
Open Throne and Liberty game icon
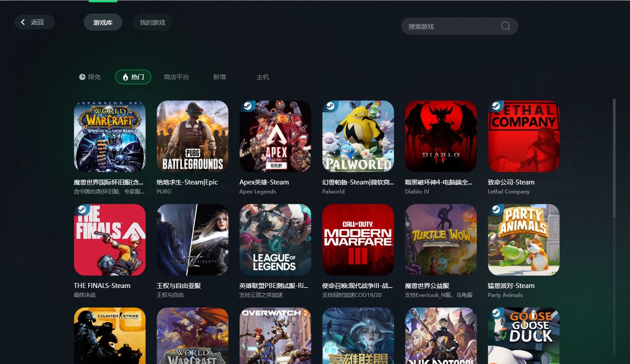pyautogui.click(x=193, y=240)
